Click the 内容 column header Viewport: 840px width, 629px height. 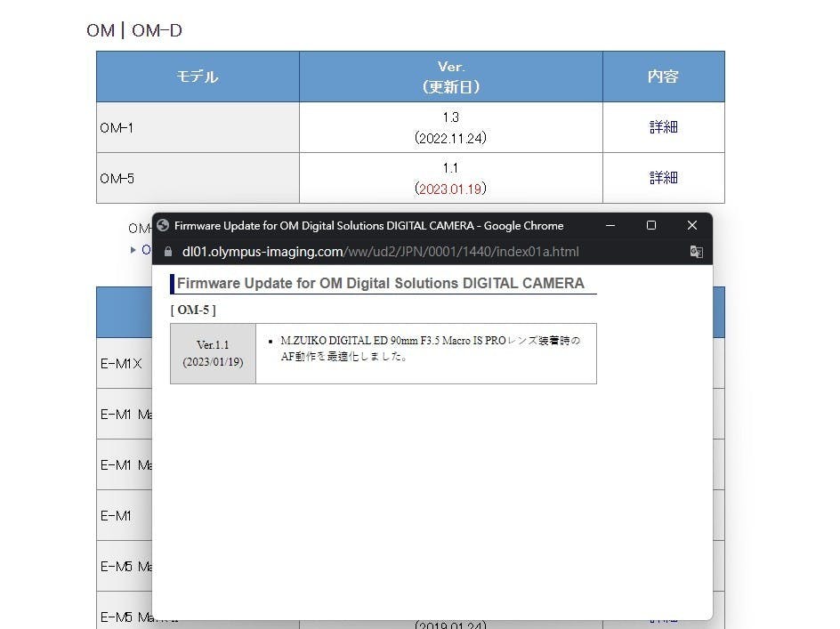point(663,77)
